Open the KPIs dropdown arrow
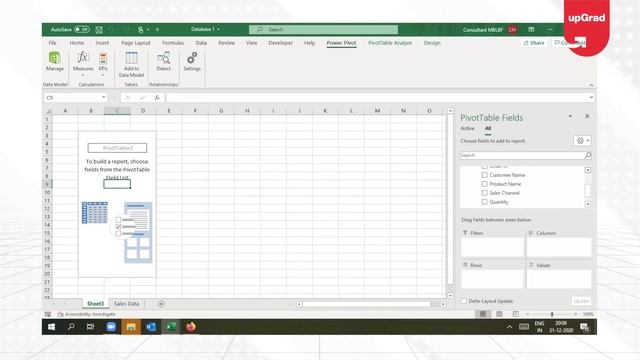 pyautogui.click(x=103, y=76)
